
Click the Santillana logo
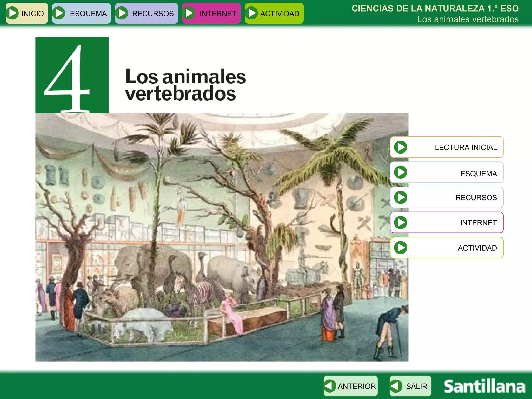click(484, 386)
